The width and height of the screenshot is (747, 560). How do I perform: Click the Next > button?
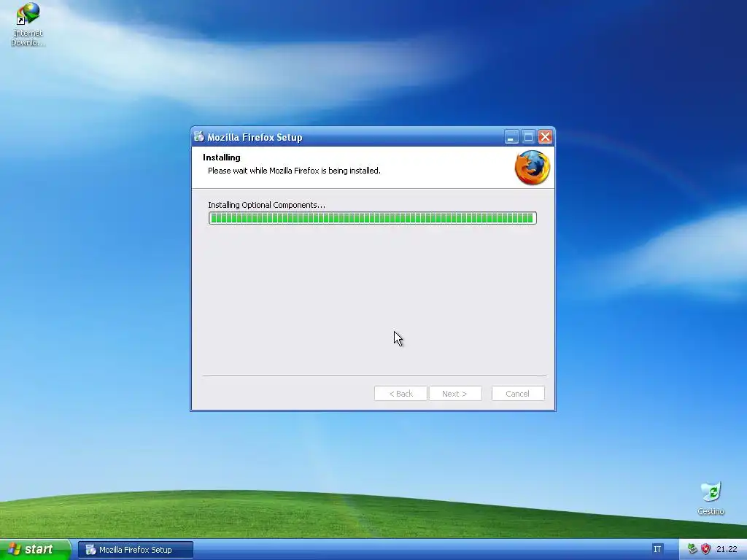pos(455,393)
